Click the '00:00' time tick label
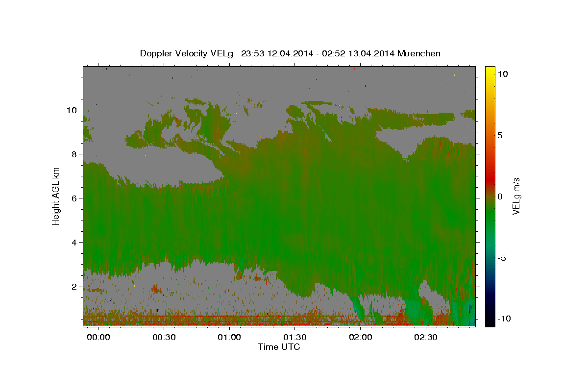588x392 pixels. coord(99,337)
